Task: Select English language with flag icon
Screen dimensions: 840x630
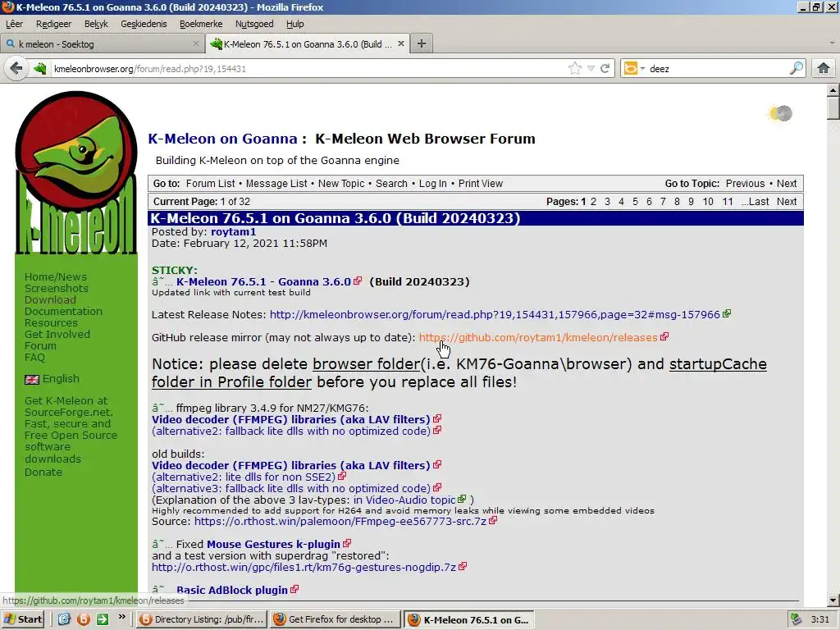Action: pos(52,379)
